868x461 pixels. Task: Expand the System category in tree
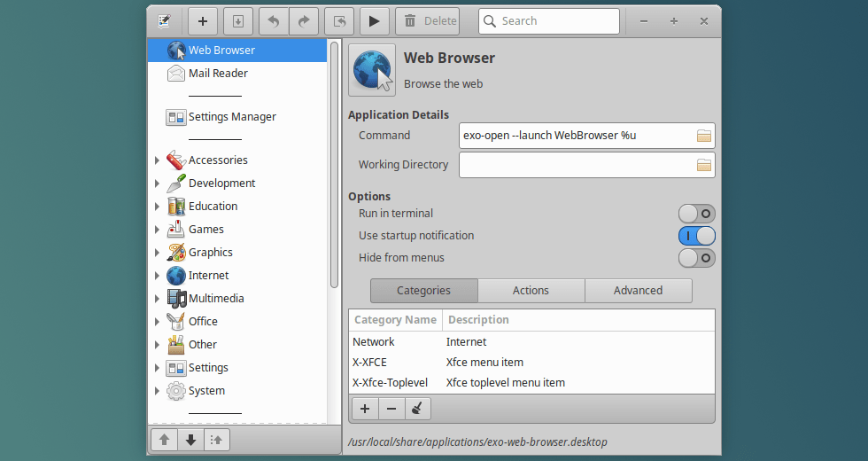pyautogui.click(x=157, y=391)
